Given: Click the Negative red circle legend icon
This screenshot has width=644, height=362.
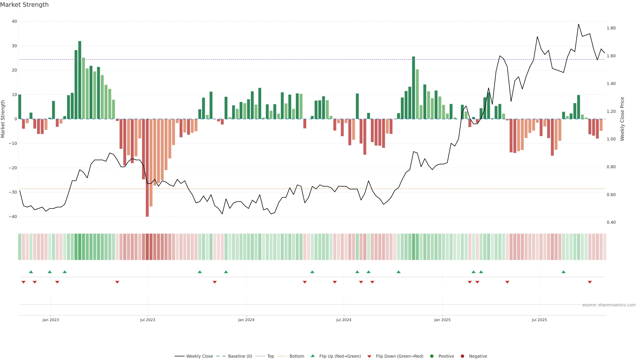Looking at the screenshot, I should 462,356.
